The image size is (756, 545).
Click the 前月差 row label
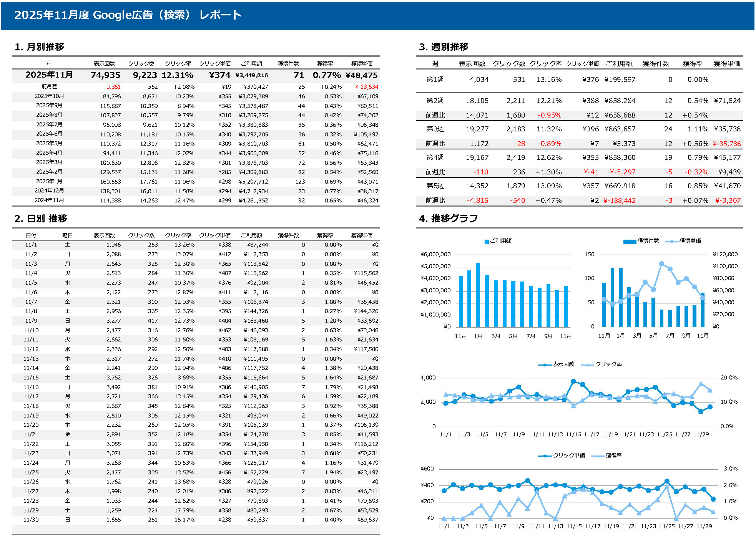pos(49,87)
